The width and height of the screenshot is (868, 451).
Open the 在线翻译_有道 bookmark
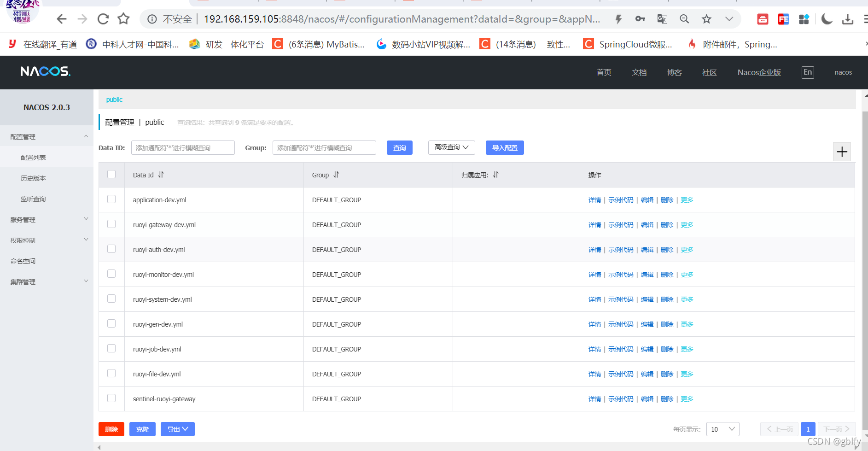pos(43,44)
